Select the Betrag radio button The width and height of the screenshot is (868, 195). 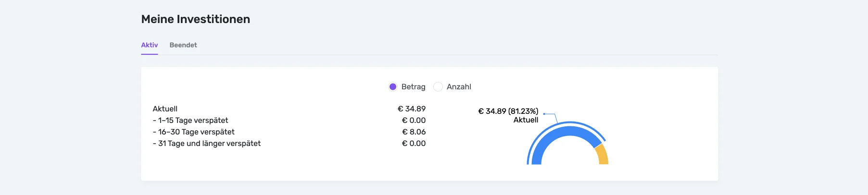[393, 87]
